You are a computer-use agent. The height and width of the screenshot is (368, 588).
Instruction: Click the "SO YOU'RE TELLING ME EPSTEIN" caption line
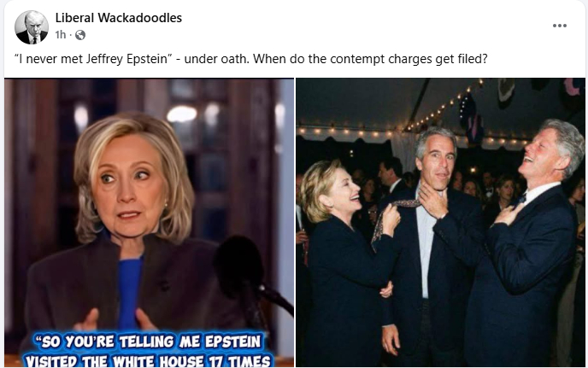coord(147,342)
